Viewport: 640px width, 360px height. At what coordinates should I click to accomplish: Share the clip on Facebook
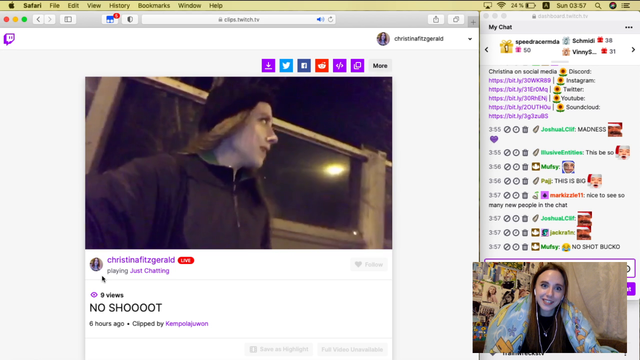pyautogui.click(x=304, y=66)
